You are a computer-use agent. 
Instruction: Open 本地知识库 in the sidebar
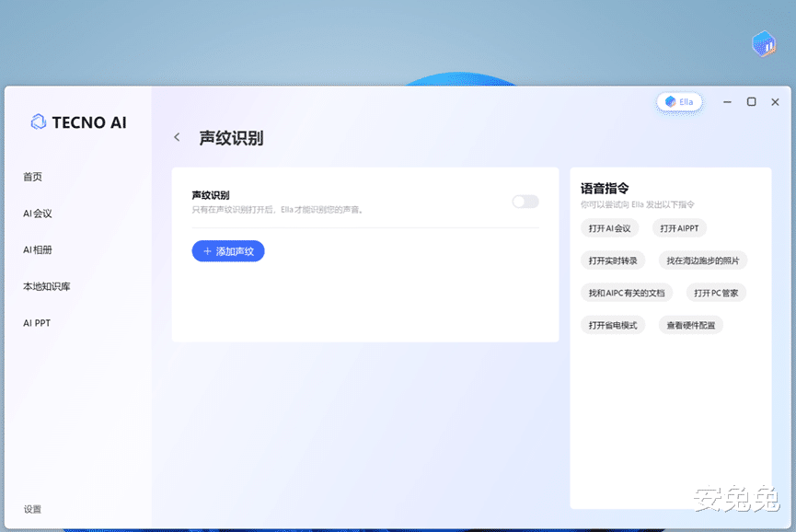point(47,286)
